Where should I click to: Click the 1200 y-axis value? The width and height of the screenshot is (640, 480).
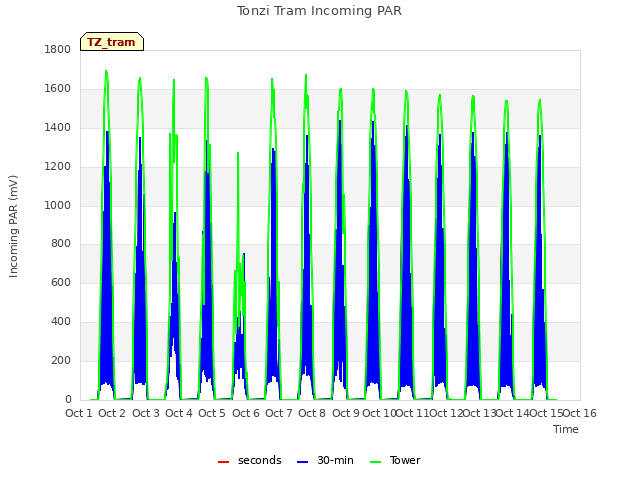tap(58, 167)
